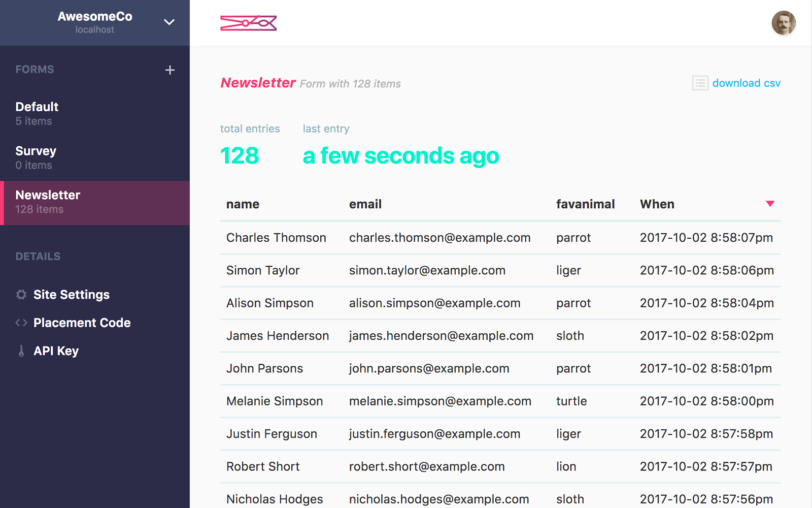Open the Survey form

pyautogui.click(x=95, y=158)
